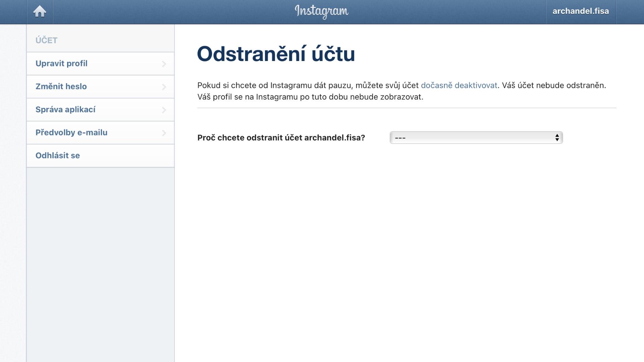Open Správa aplikací in sidebar
The image size is (644, 362).
pyautogui.click(x=100, y=110)
